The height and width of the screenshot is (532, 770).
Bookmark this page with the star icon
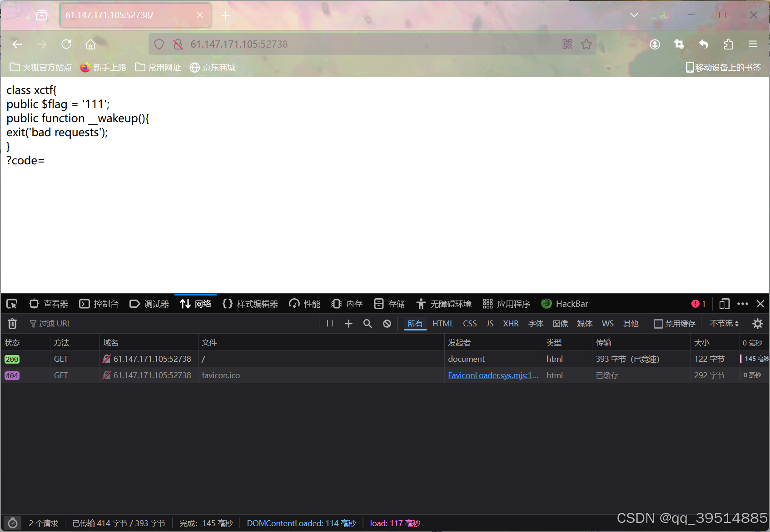point(586,44)
